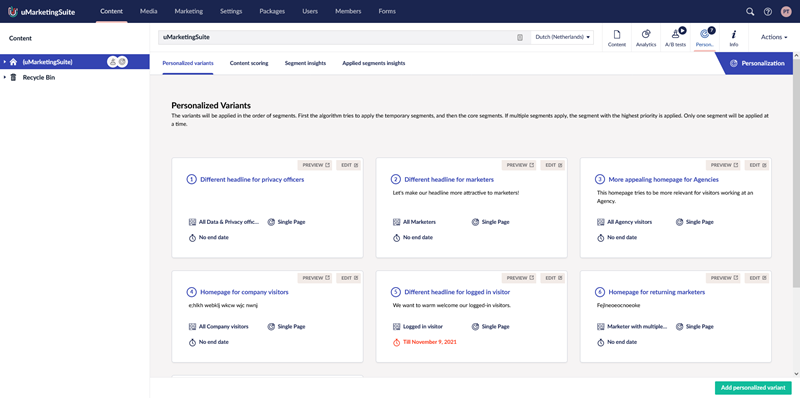800x398 pixels.
Task: Click the personalization badge on uMarketingSuite node
Action: (x=122, y=62)
